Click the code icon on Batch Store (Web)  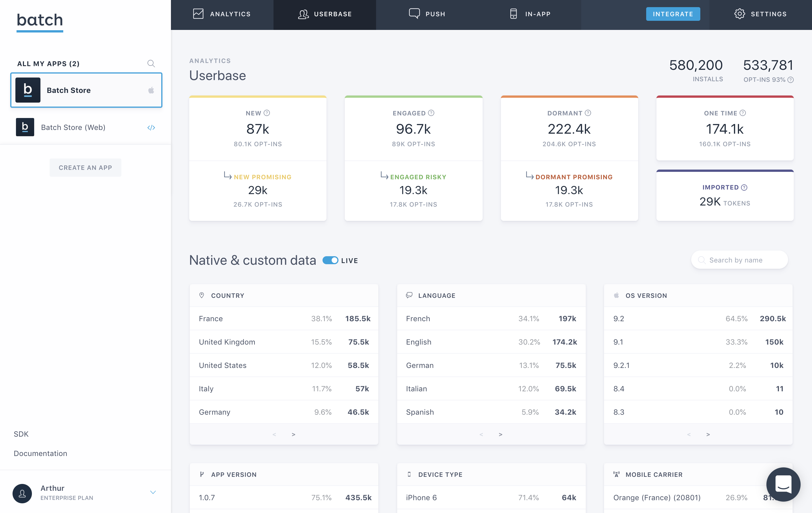tap(151, 127)
